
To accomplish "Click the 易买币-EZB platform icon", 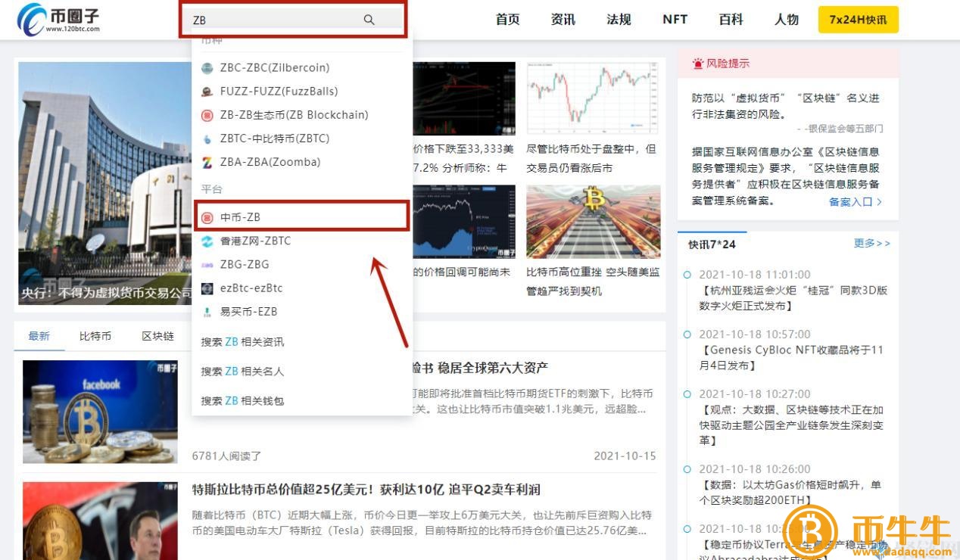I will click(207, 312).
